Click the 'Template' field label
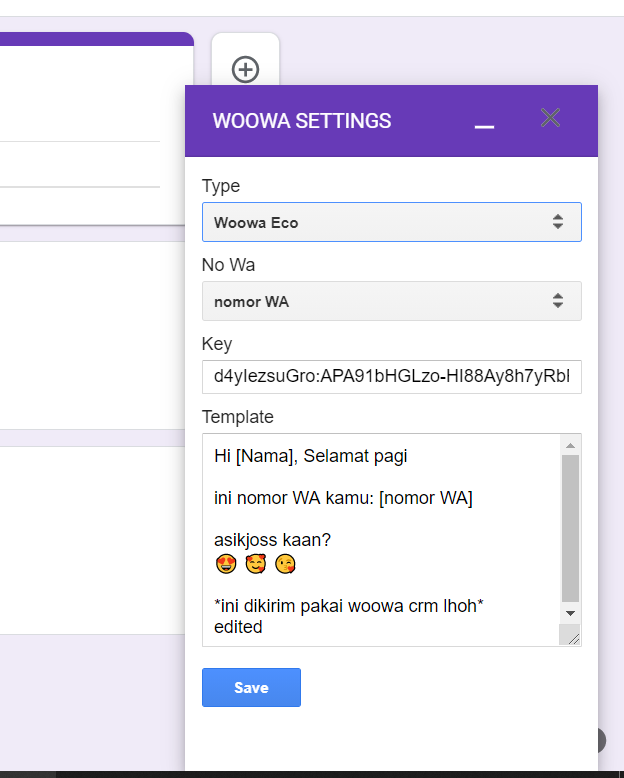The height and width of the screenshot is (778, 624). point(238,417)
